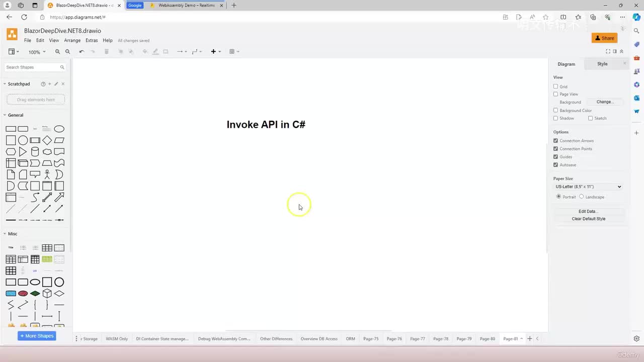644x362 pixels.
Task: Select the Landscape radio button
Action: point(582,197)
